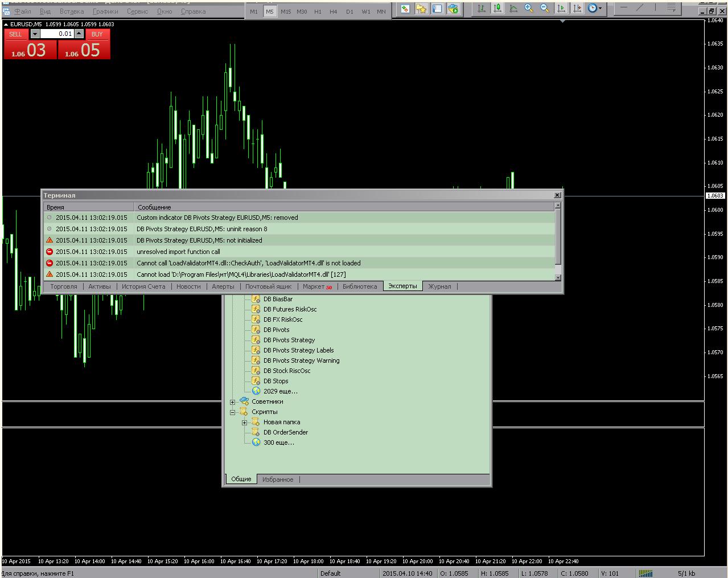Click the Время column header
Screen dimensions: 728x578
tap(89, 207)
